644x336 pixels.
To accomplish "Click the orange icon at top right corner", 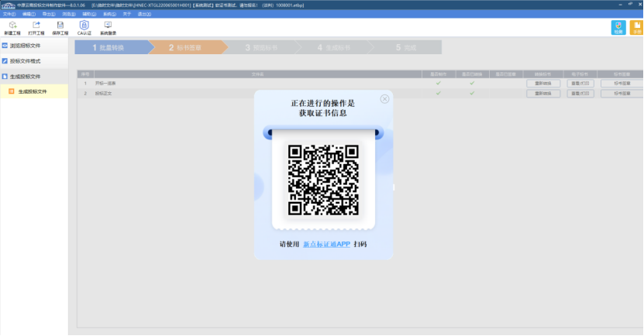I will click(636, 28).
